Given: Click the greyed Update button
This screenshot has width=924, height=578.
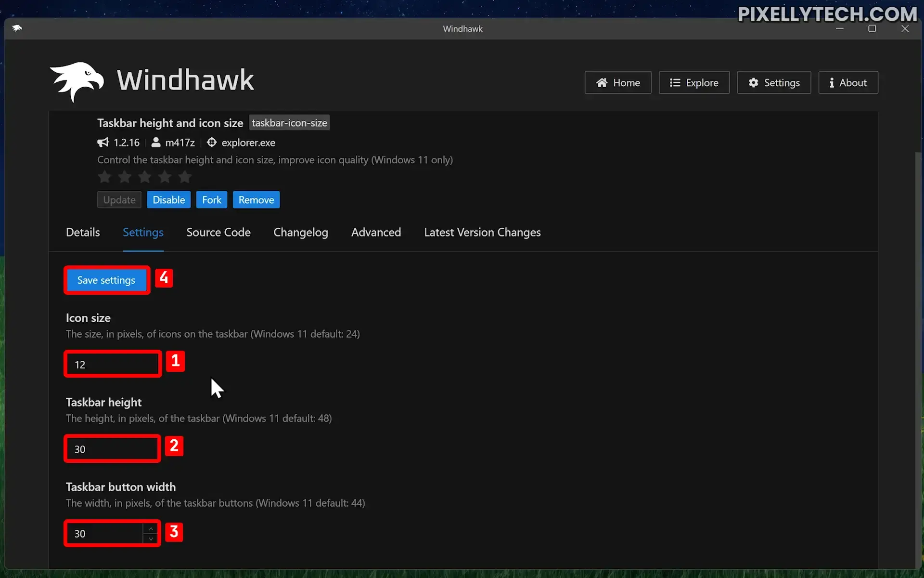Looking at the screenshot, I should click(119, 200).
